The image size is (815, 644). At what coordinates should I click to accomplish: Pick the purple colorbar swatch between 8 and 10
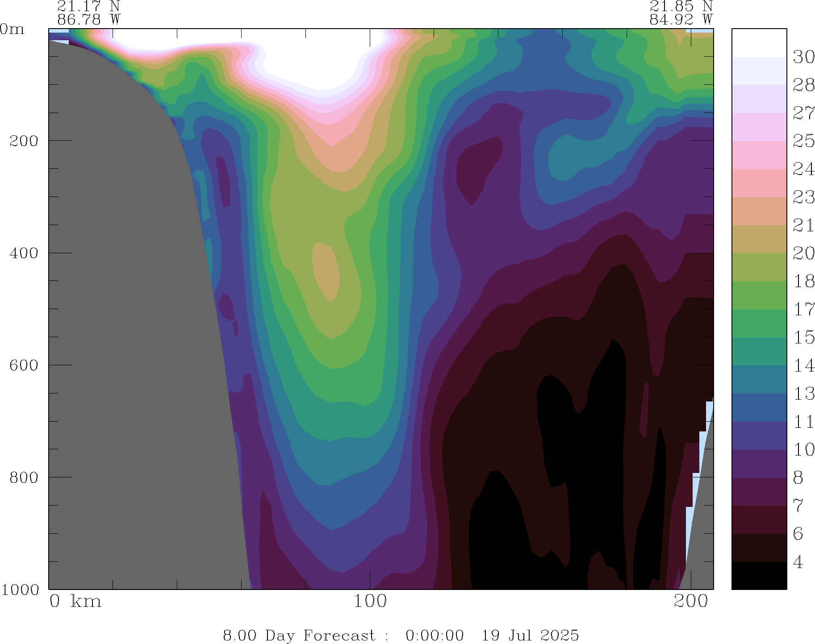pos(759,464)
